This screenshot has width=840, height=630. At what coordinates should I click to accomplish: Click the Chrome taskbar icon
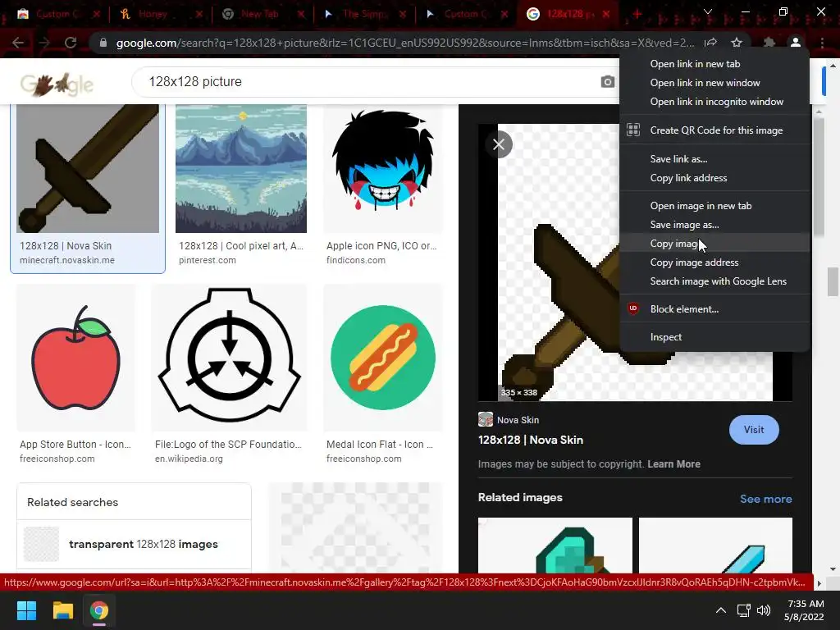(x=98, y=610)
